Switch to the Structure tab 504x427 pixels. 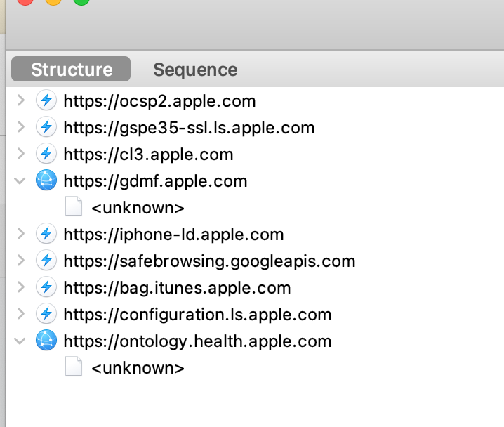pos(71,69)
